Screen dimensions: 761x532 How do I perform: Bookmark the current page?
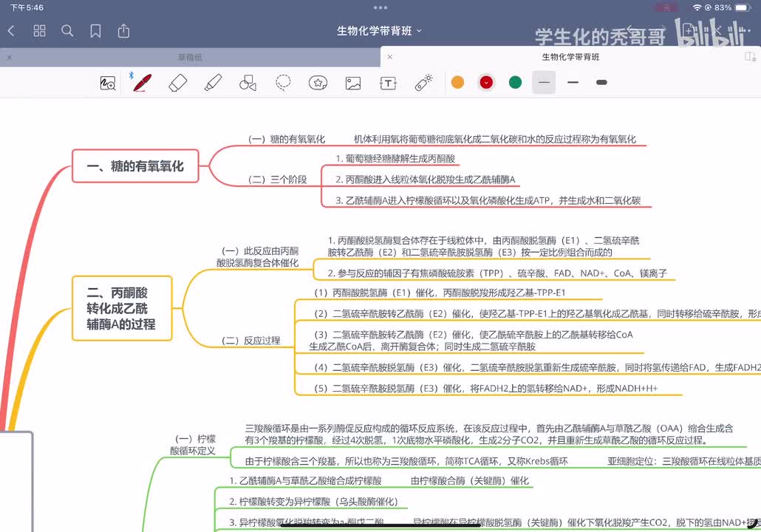(x=95, y=31)
